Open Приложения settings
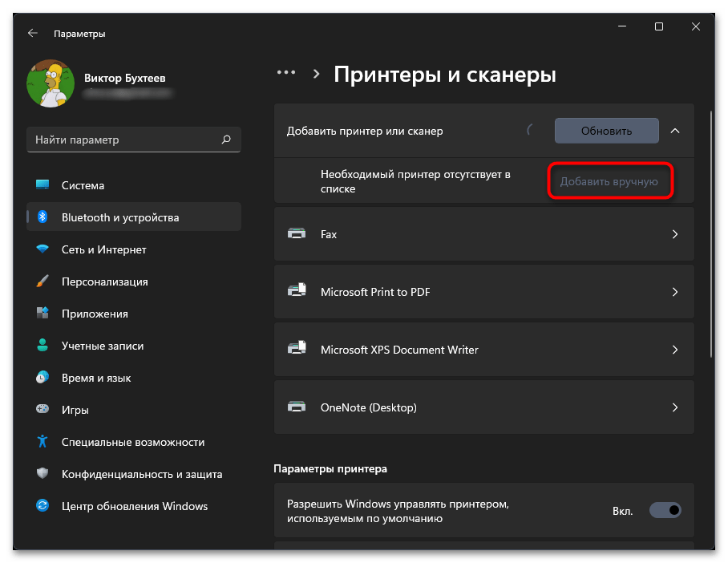 tap(134, 314)
